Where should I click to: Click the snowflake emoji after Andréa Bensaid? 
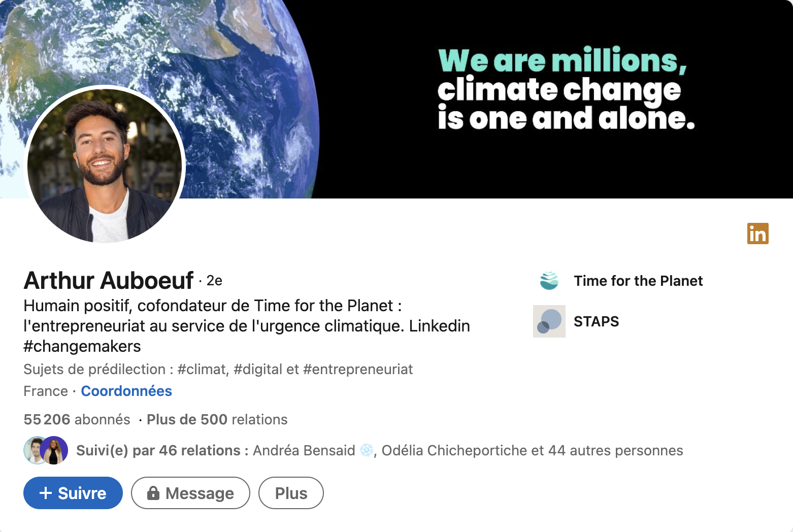pos(367,450)
